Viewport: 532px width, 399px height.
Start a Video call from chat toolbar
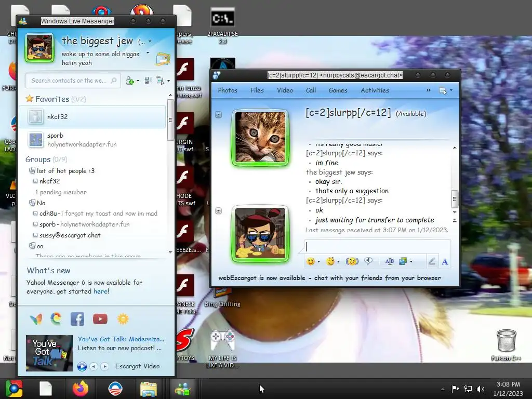pyautogui.click(x=285, y=90)
